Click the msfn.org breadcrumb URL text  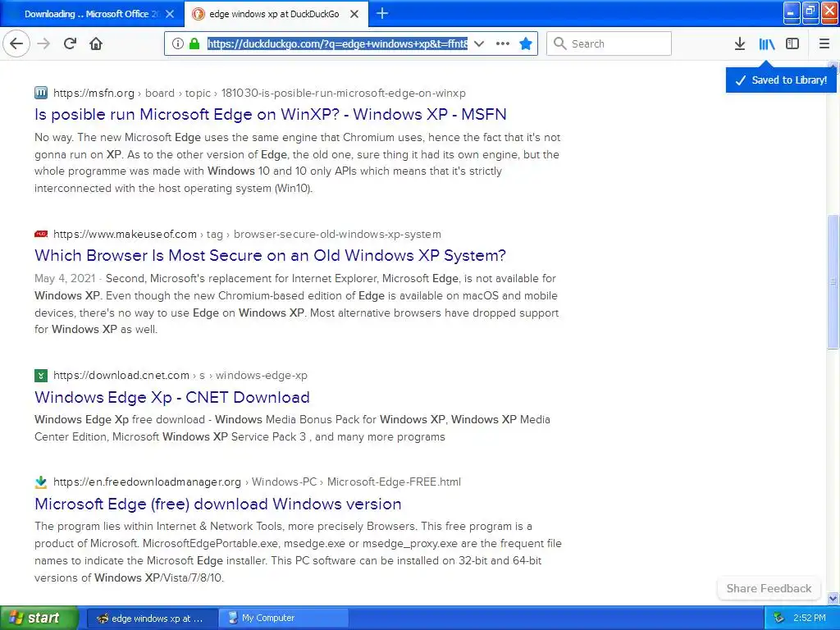click(259, 93)
